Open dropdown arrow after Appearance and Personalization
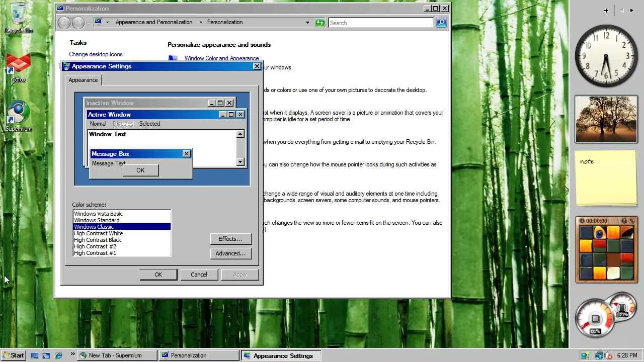 [201, 22]
